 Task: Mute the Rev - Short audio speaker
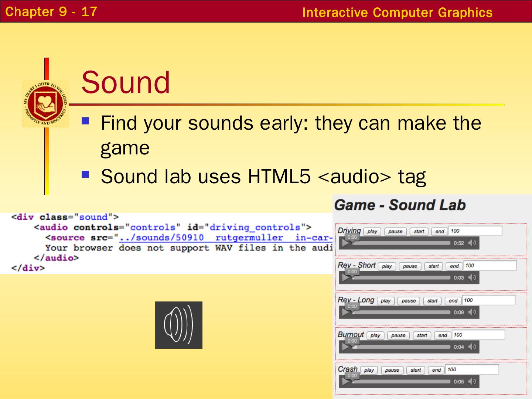tap(472, 278)
